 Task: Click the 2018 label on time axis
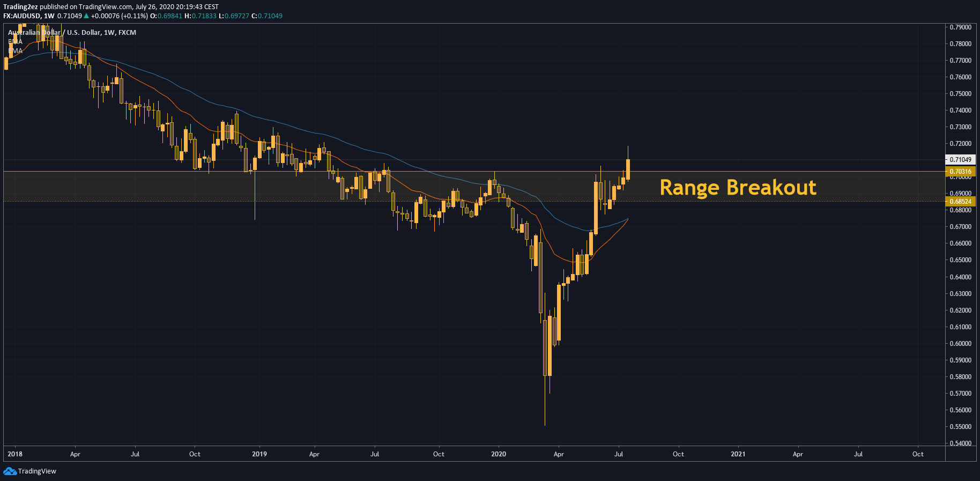[15, 454]
